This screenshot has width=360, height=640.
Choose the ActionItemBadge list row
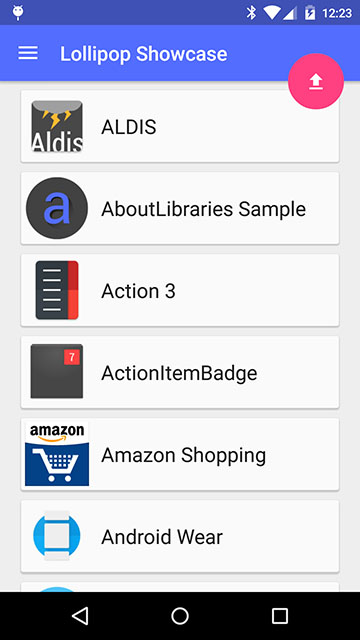pos(180,372)
